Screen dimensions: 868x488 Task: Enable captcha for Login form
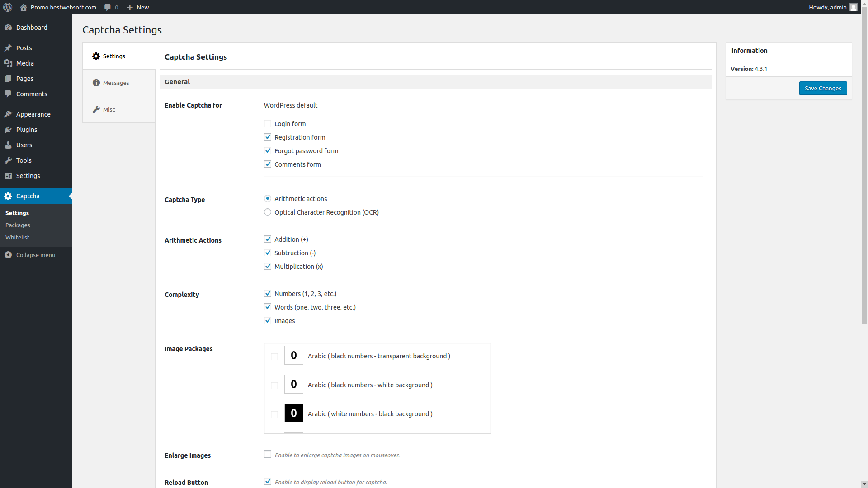pos(268,124)
